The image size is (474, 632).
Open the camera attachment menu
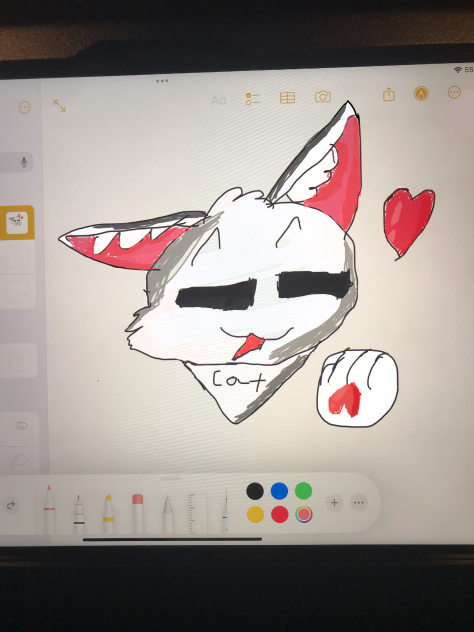[x=323, y=96]
